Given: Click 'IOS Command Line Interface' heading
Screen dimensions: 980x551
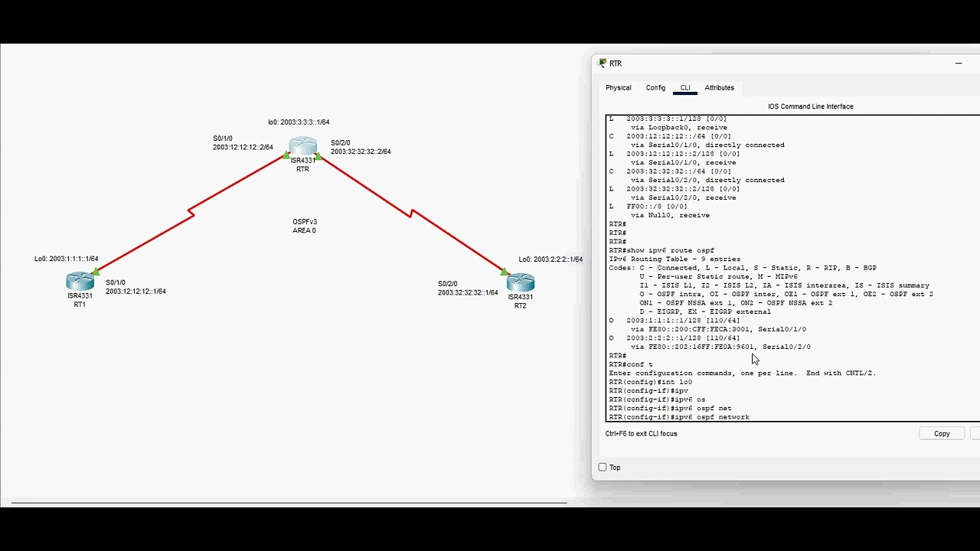Looking at the screenshot, I should (x=811, y=106).
